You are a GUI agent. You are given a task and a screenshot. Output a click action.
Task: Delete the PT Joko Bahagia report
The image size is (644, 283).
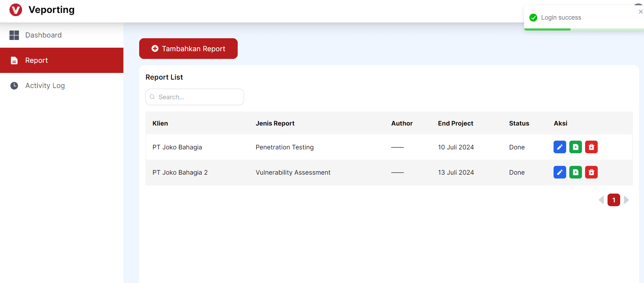(x=591, y=147)
